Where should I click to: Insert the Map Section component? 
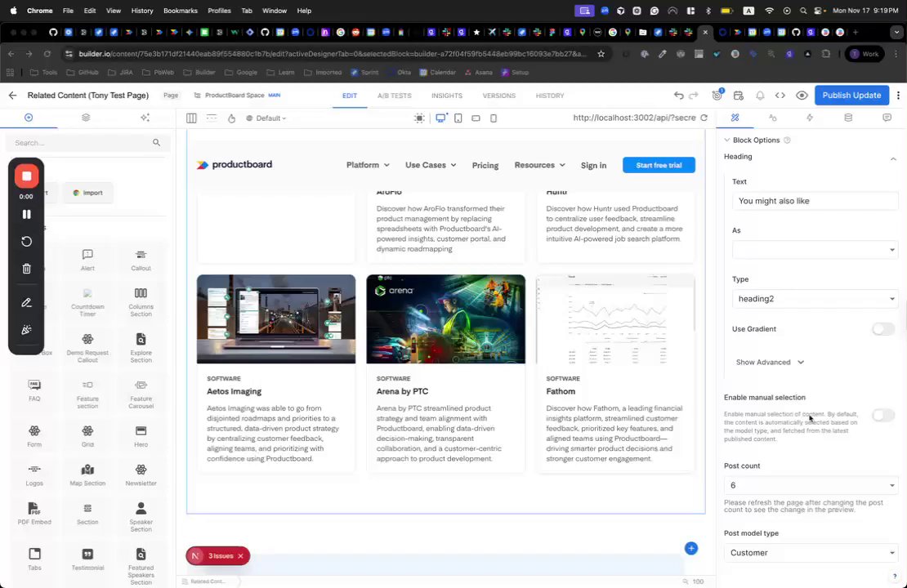tap(87, 474)
